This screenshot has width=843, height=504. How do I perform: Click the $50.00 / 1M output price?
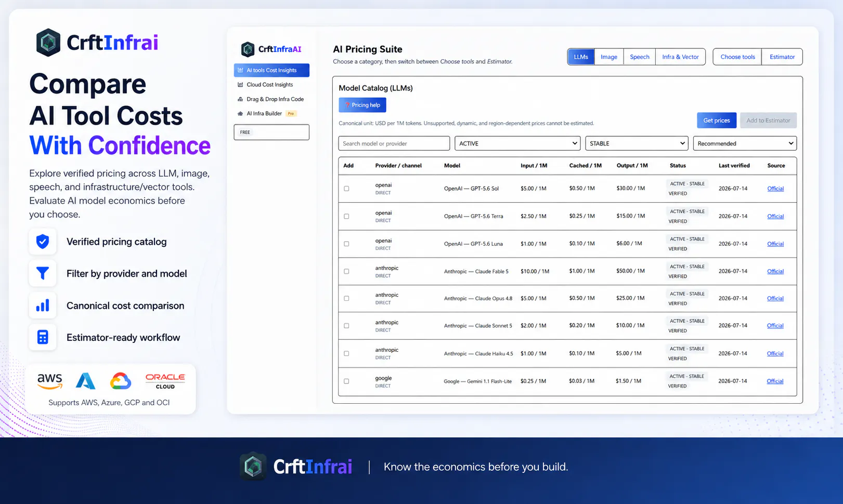click(x=631, y=271)
